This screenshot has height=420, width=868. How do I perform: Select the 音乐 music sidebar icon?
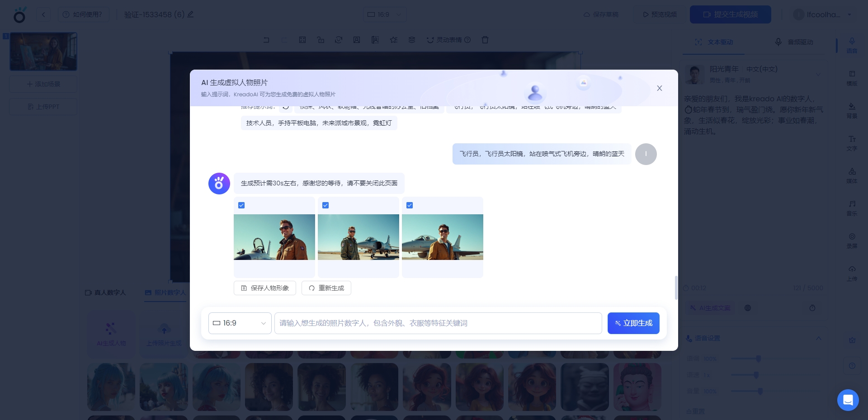click(x=852, y=208)
